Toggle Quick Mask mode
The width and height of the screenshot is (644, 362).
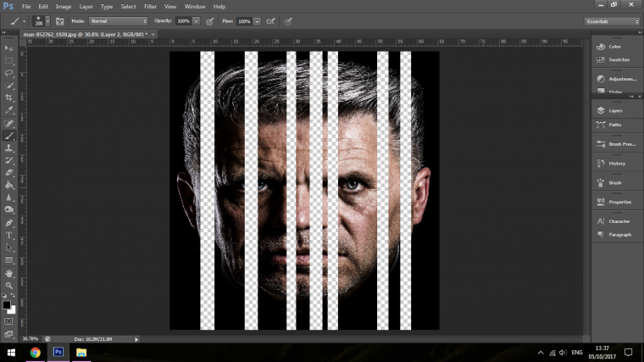[x=8, y=321]
